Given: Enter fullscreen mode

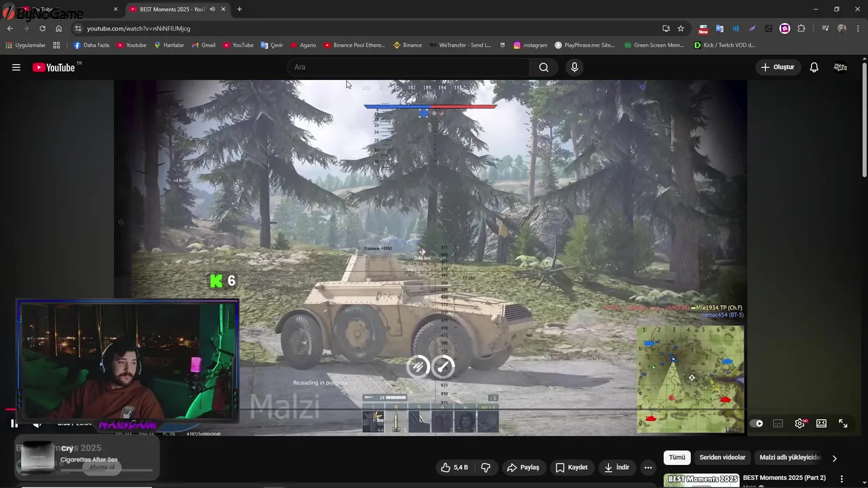Looking at the screenshot, I should click(843, 424).
